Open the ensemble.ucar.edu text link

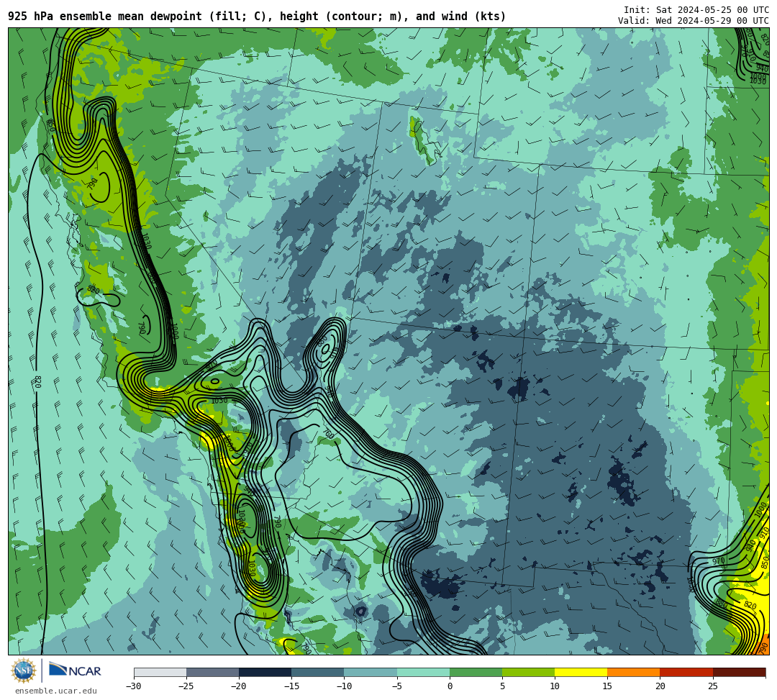tap(56, 691)
